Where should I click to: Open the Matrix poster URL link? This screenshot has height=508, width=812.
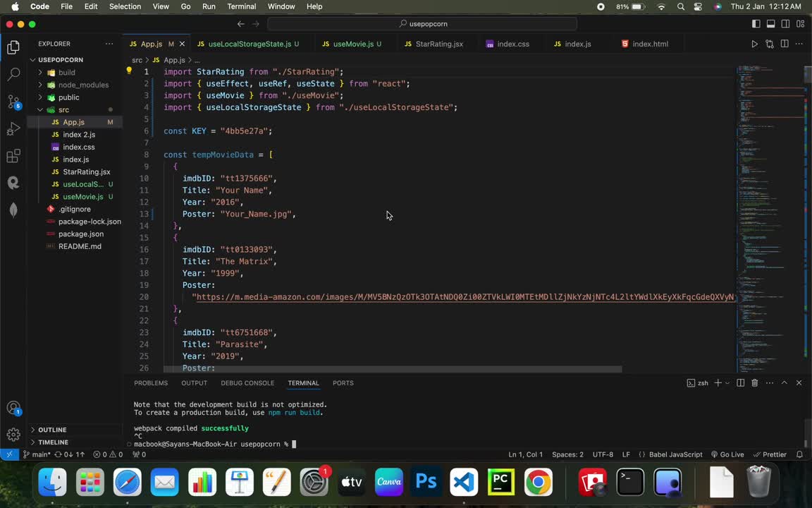point(465,297)
